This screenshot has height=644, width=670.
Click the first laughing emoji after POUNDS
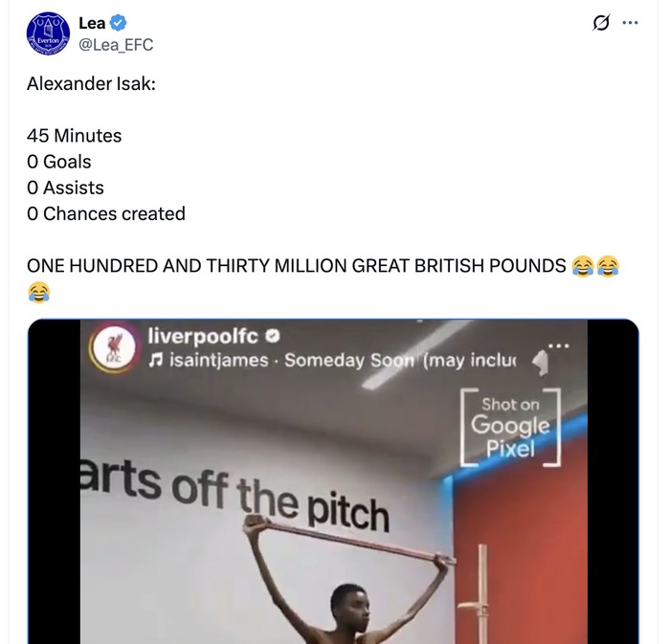581,266
